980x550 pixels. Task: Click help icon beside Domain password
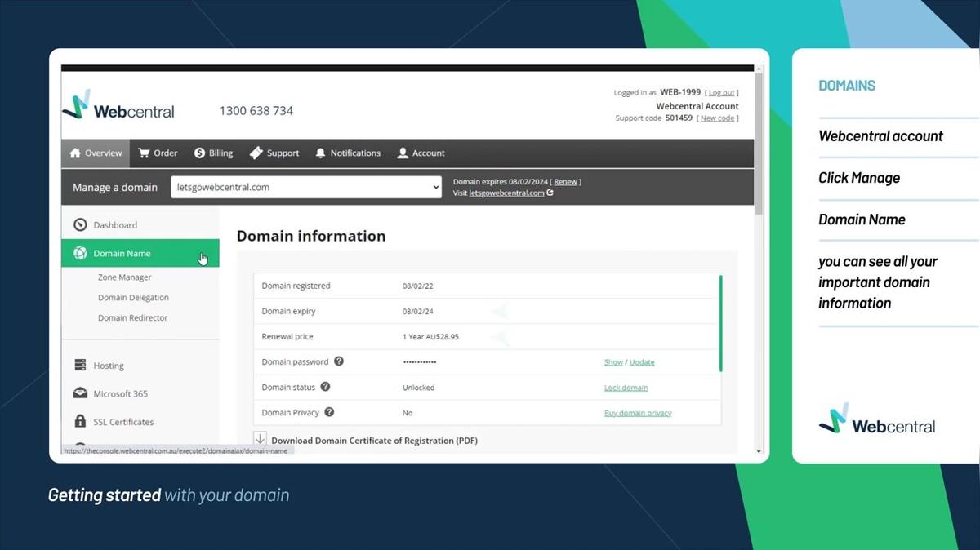point(339,361)
